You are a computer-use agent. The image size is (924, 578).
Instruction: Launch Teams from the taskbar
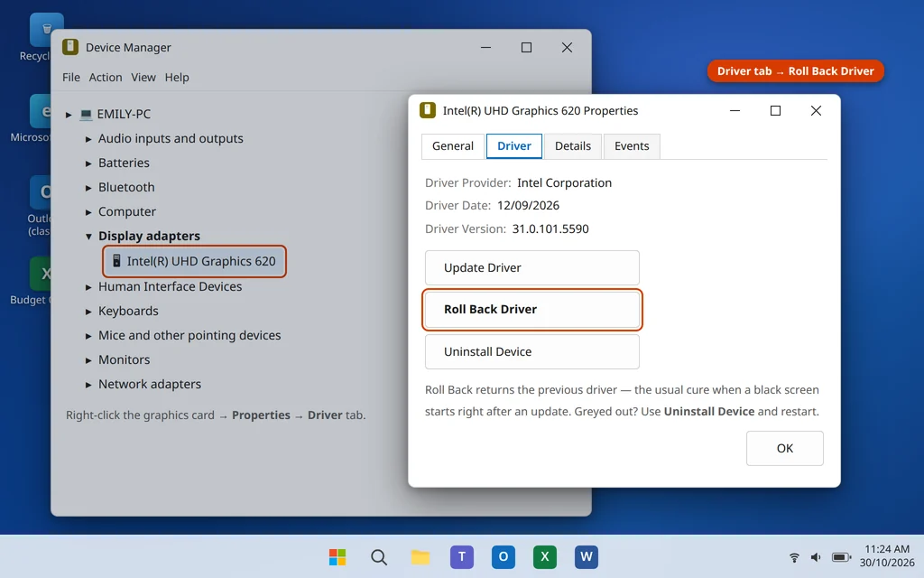[x=462, y=556]
